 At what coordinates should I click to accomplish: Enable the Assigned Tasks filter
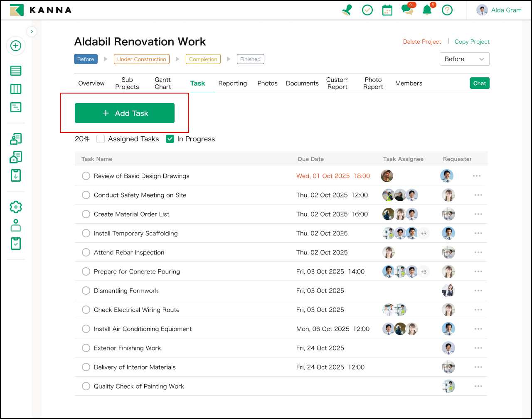click(x=101, y=139)
